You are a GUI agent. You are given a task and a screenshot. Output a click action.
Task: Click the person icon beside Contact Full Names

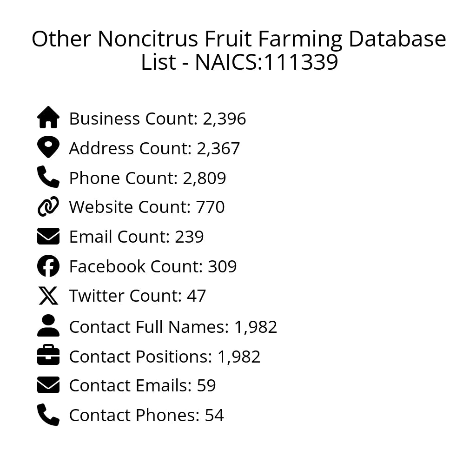tap(48, 326)
